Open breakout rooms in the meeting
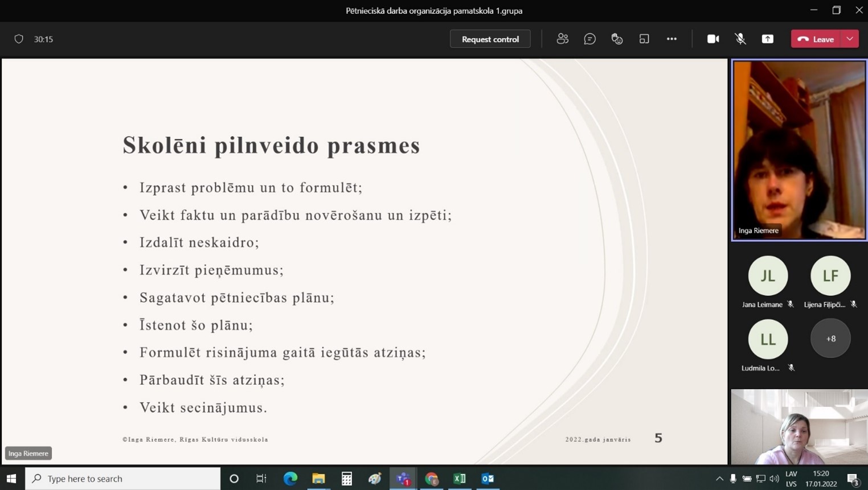 click(644, 39)
